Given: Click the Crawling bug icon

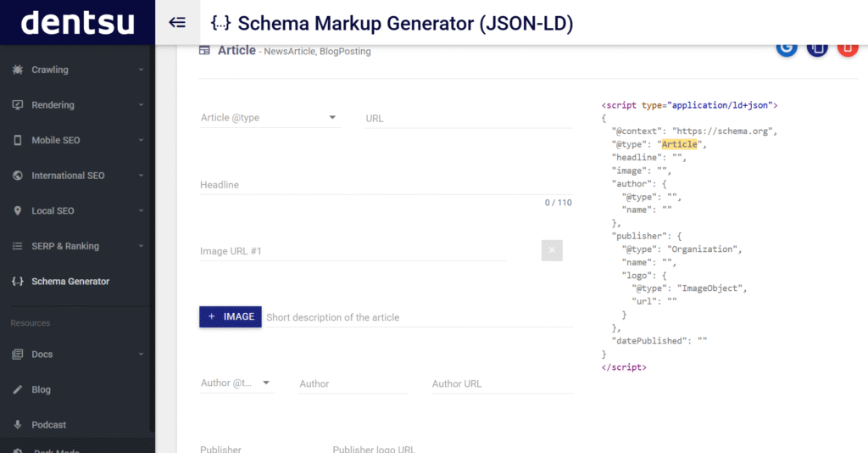Looking at the screenshot, I should [x=18, y=70].
